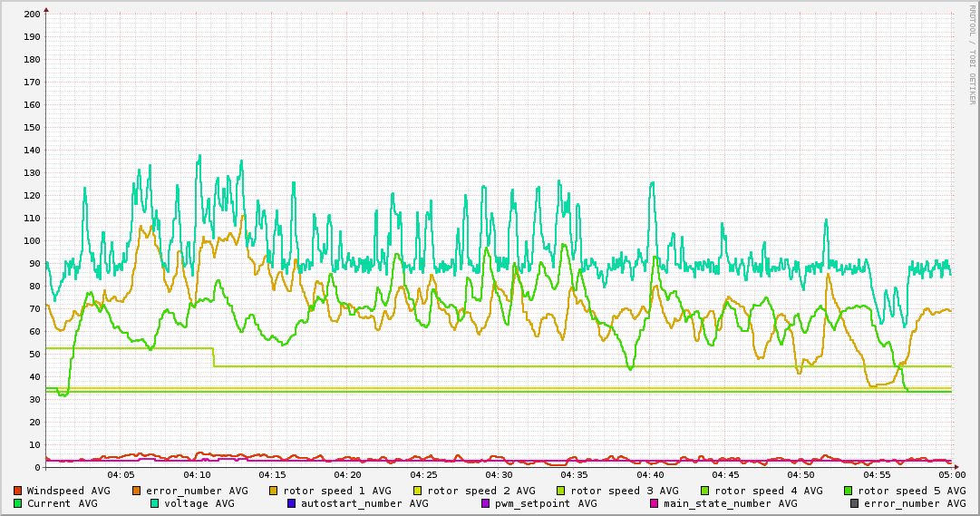Click the gray error_number AVG swatch

pos(855,503)
